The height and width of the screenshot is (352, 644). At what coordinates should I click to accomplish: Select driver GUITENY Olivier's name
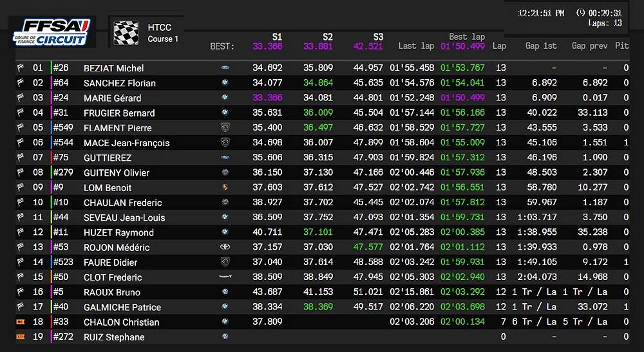pyautogui.click(x=116, y=172)
